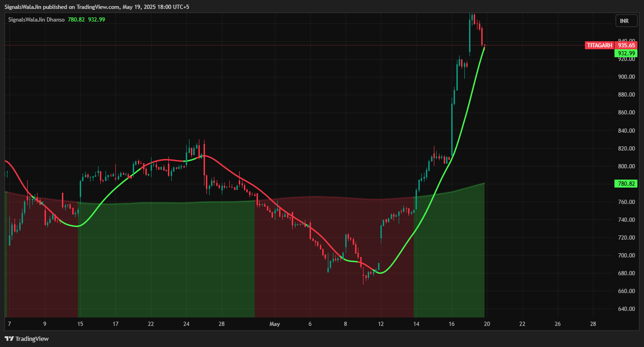Viewport: 644px width, 347px height.
Task: Click the 840.00 price axis label
Action: pos(626,131)
